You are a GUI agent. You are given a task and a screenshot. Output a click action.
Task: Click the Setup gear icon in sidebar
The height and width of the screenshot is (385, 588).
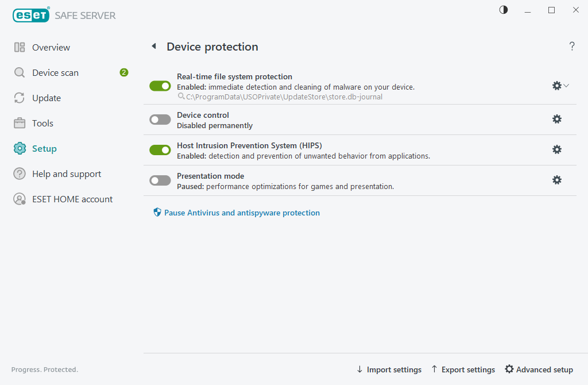pyautogui.click(x=20, y=149)
